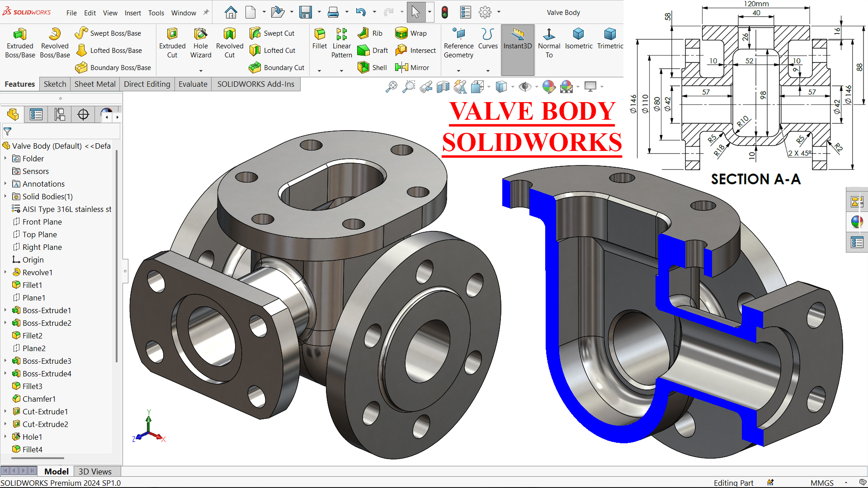Screen dimensions: 868x488
Task: Select the Intersect tool
Action: click(x=415, y=50)
